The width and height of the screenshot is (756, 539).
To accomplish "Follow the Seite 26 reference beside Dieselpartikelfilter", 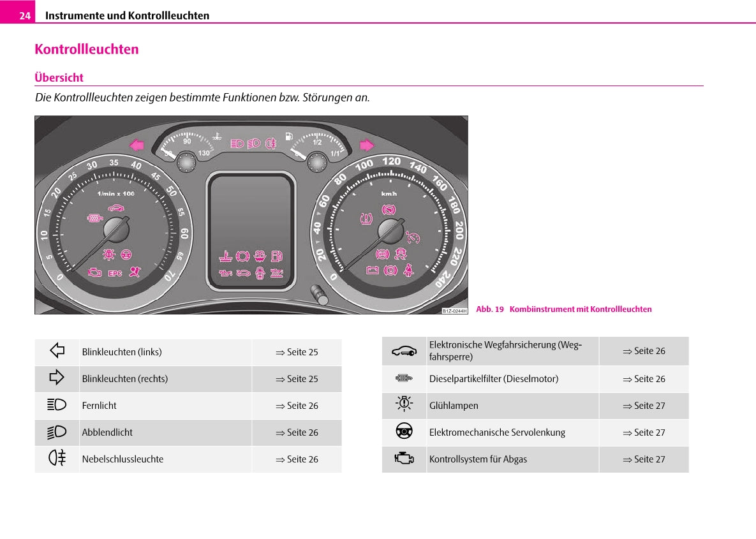I will [644, 379].
